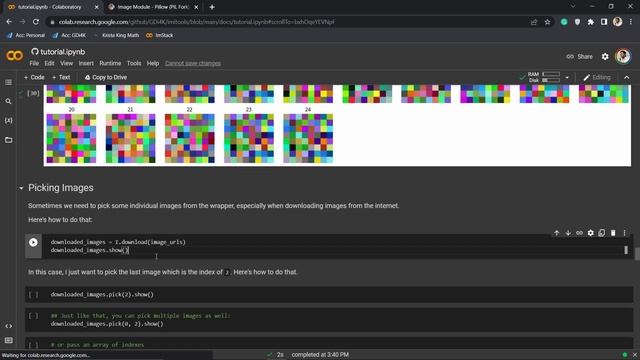Collapse the Picking Images section

[21, 188]
